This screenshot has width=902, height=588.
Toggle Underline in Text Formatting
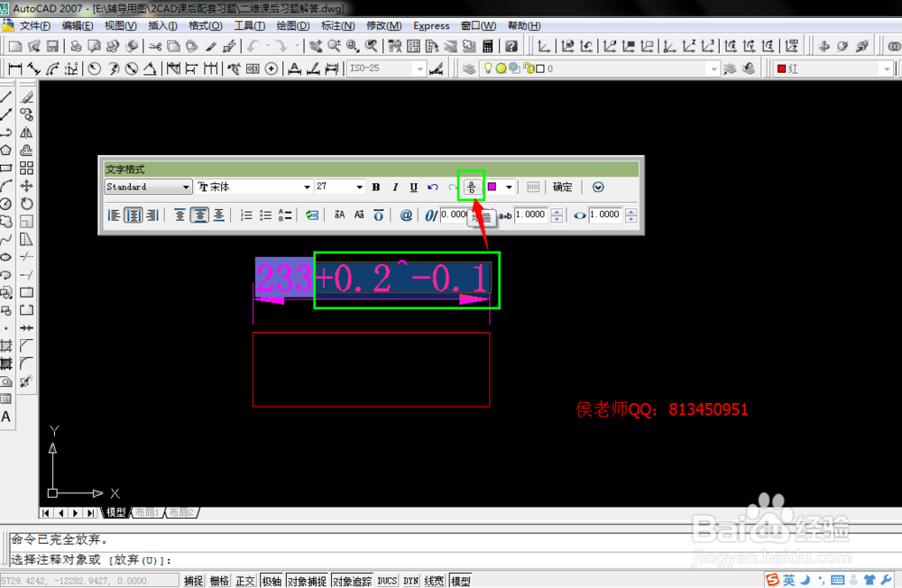[x=414, y=187]
